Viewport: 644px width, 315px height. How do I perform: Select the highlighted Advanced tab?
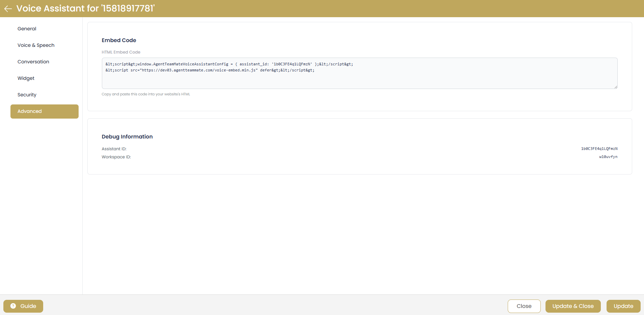click(x=44, y=112)
